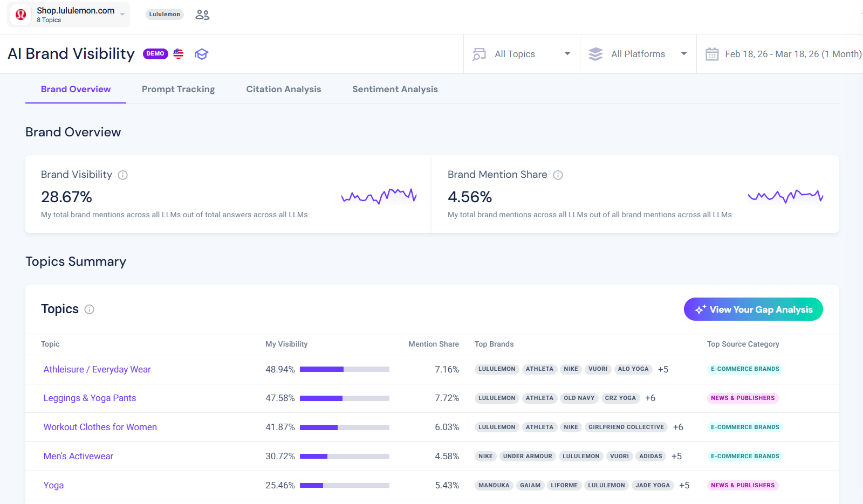Click the LIFORME brand chip
Image resolution: width=863 pixels, height=504 pixels.
coord(564,486)
